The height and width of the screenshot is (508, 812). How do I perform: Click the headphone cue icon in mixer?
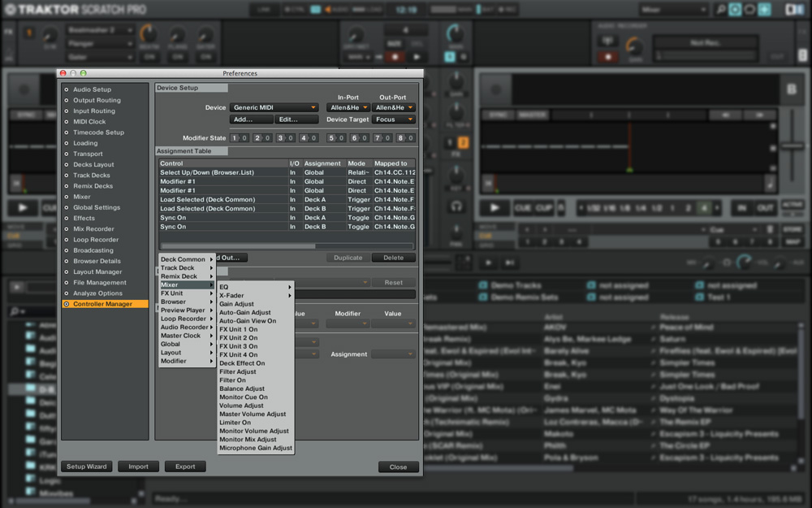click(x=457, y=207)
